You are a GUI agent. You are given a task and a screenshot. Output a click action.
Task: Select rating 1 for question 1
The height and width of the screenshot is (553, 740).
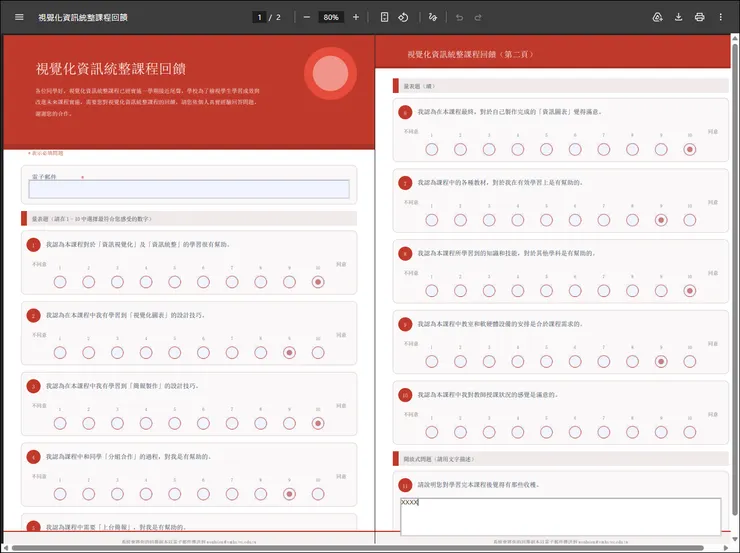60,282
